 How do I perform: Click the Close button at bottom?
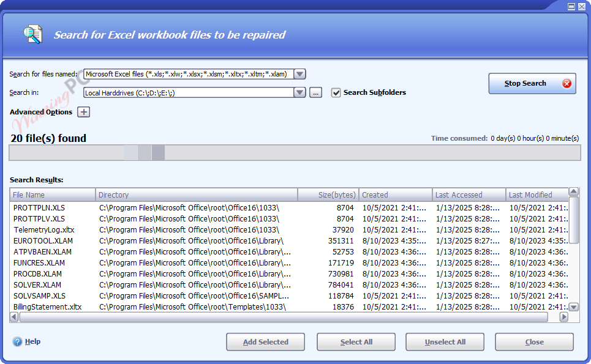pyautogui.click(x=535, y=342)
